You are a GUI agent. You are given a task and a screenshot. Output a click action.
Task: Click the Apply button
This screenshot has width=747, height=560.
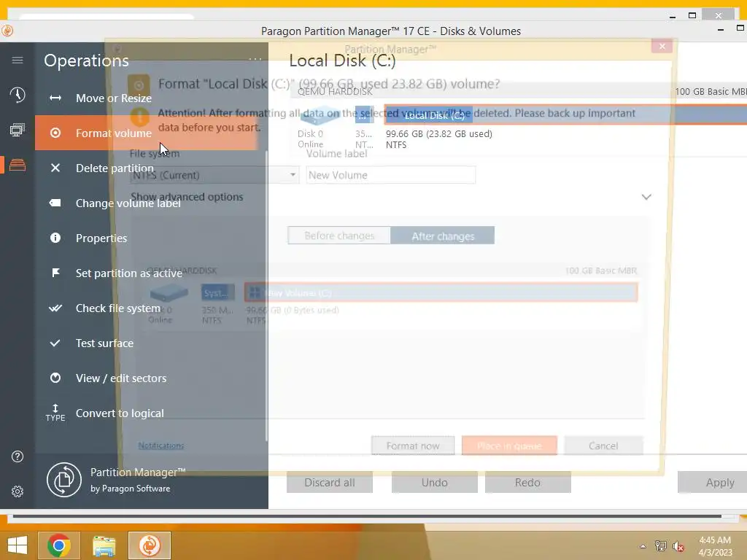click(x=713, y=483)
